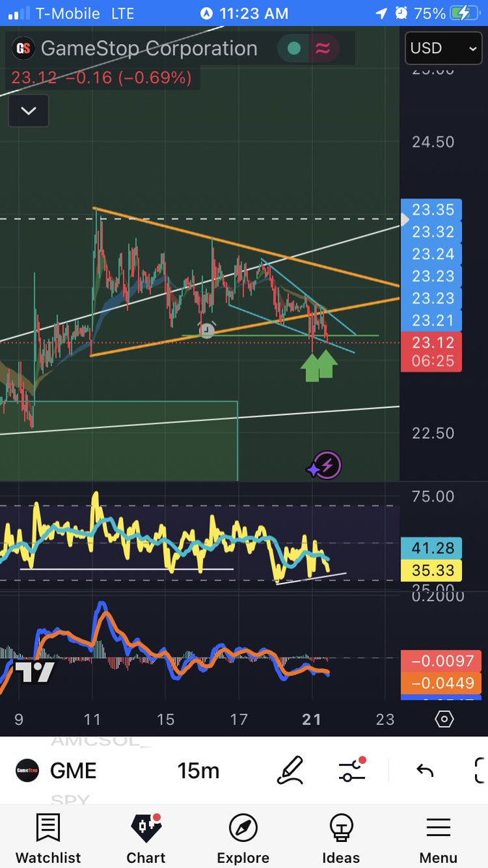Expand the collapsed indicator legend chevron

28,111
